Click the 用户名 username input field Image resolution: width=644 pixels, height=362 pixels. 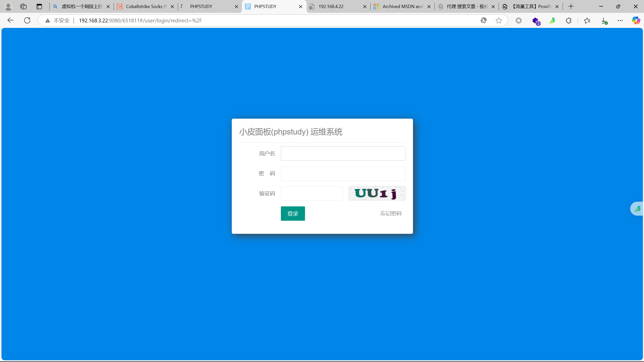[x=343, y=153]
